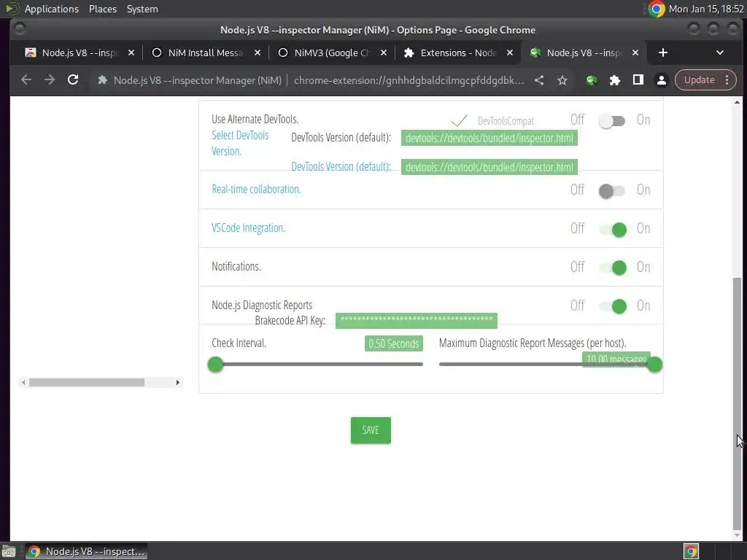Close the NiMV3 tab
This screenshot has width=747, height=560.
[384, 52]
